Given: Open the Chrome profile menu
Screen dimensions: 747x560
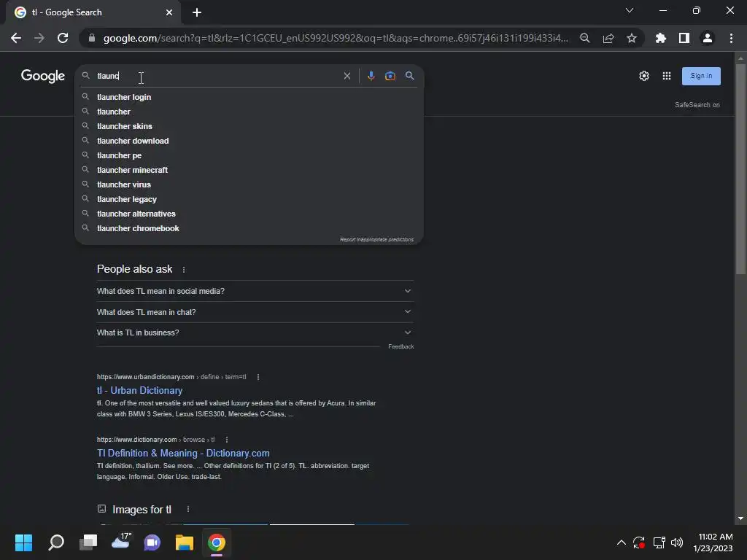Looking at the screenshot, I should 708,38.
